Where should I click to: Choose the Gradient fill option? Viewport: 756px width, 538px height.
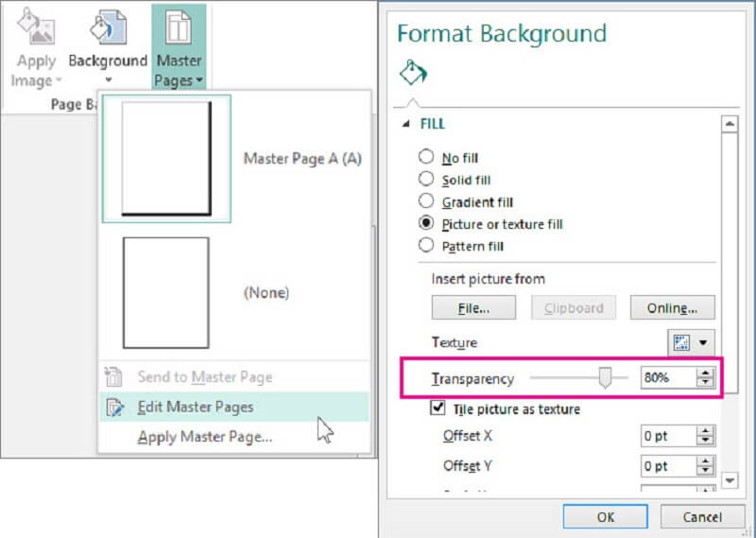click(x=426, y=201)
